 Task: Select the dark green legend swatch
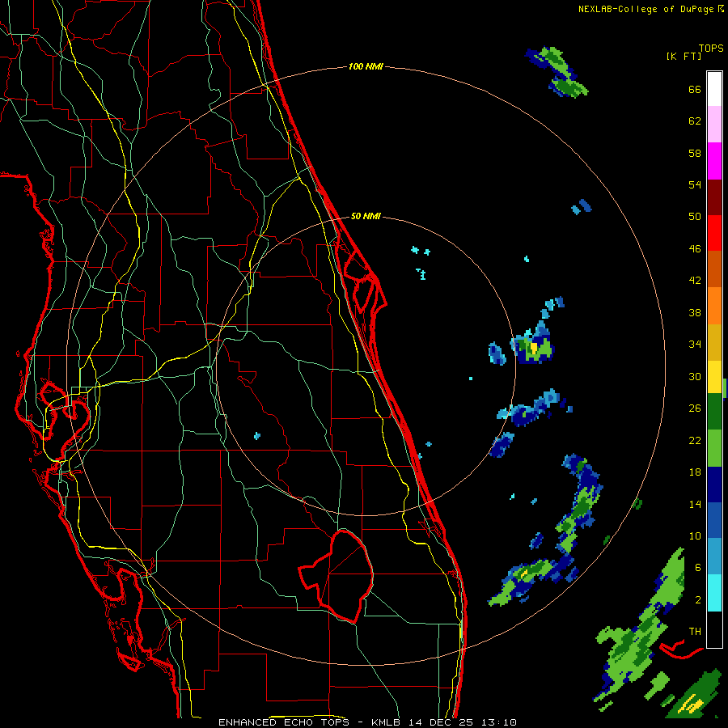coord(714,412)
